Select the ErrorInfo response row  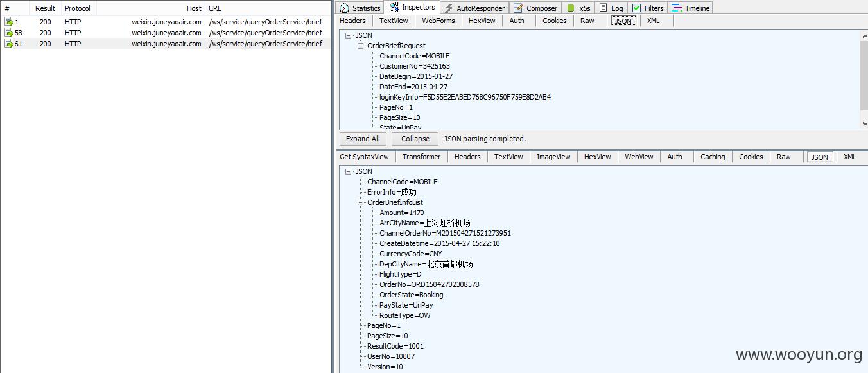392,192
